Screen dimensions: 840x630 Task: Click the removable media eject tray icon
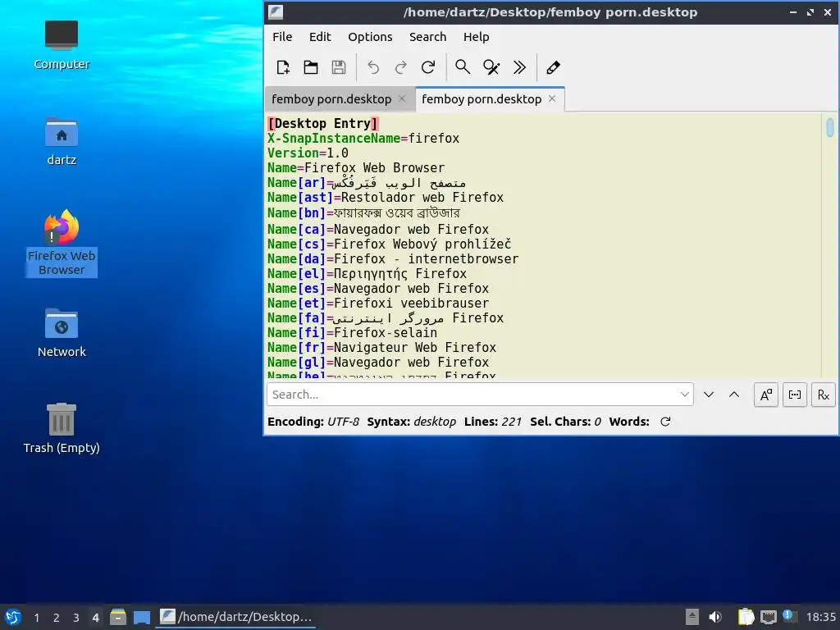(x=692, y=617)
